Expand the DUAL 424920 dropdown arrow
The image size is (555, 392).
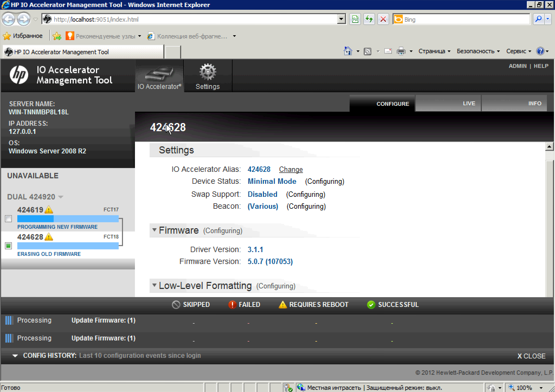[x=61, y=197]
